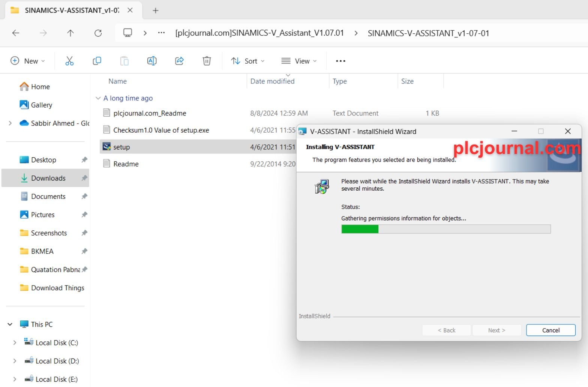
Task: Click the Readme file document icon
Action: tap(106, 163)
